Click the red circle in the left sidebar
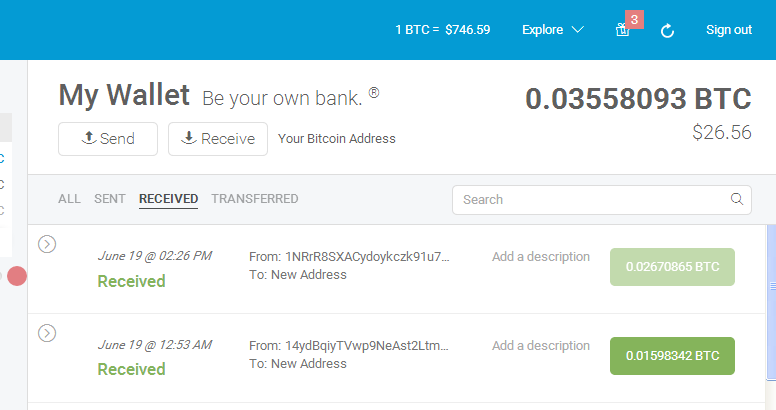776x410 pixels. coord(17,276)
